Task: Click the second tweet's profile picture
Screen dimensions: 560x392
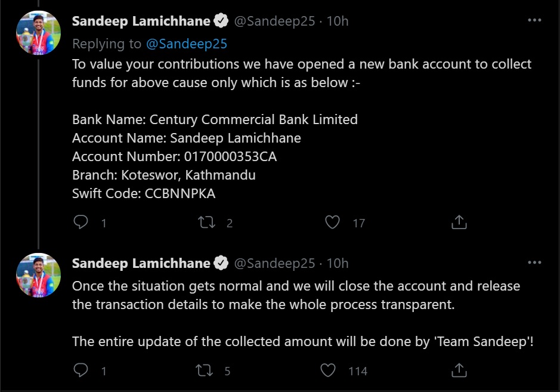Action: pyautogui.click(x=39, y=275)
